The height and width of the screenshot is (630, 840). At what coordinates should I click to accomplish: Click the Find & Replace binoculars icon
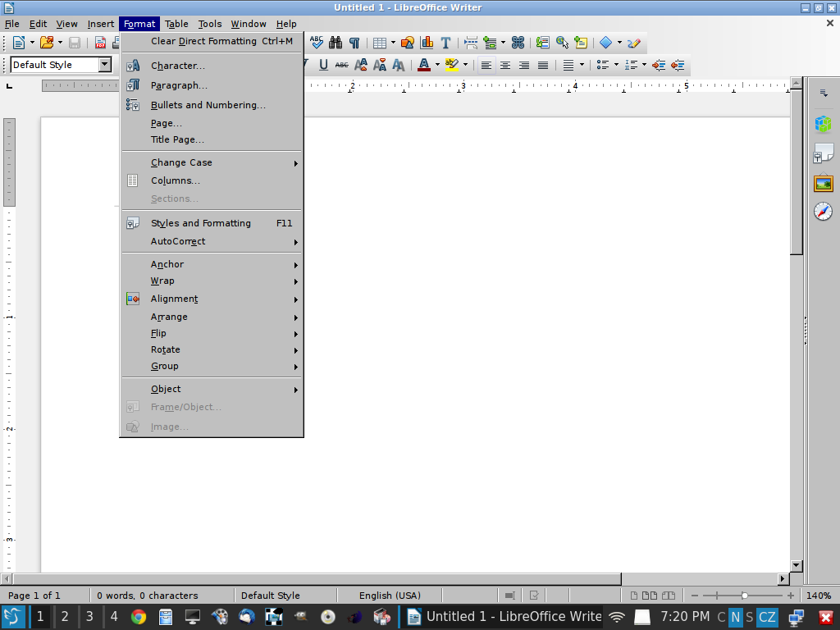click(x=336, y=43)
